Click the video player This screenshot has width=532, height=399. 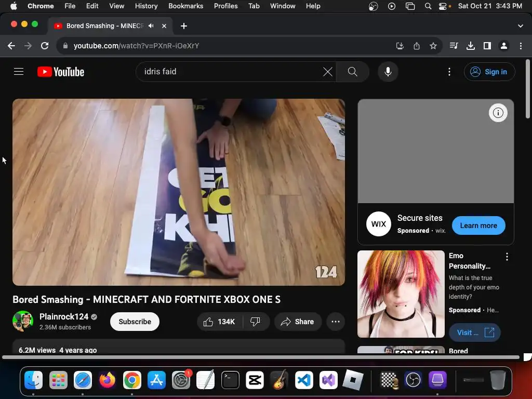point(179,192)
